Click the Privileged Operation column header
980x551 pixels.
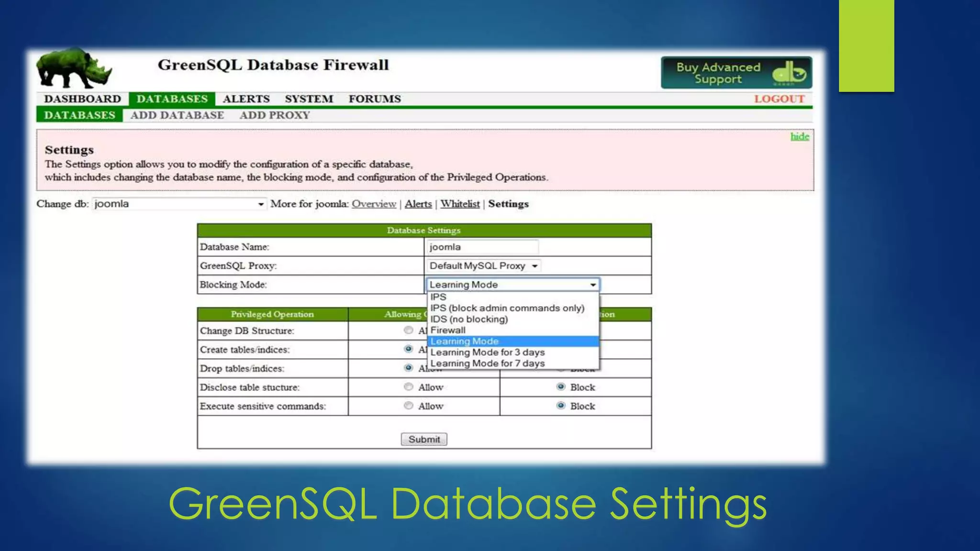coord(272,314)
